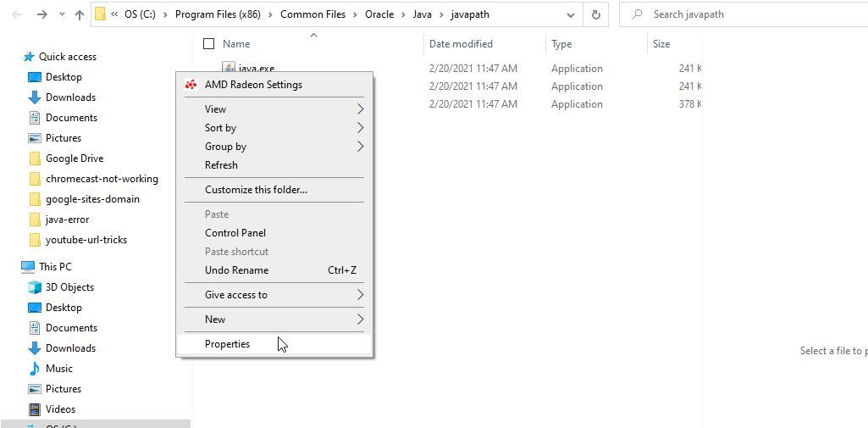Open the chromecast-not-working folder

[102, 179]
